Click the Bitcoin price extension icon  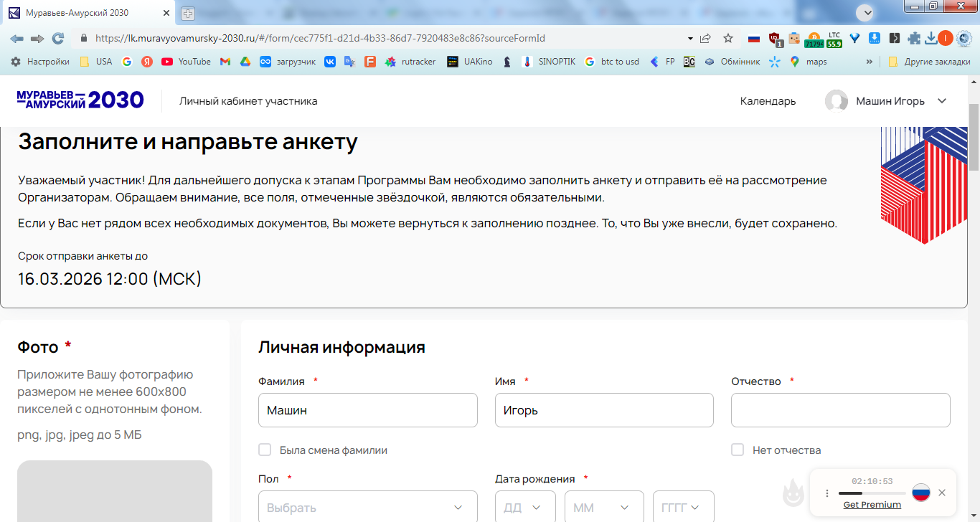[x=814, y=39]
